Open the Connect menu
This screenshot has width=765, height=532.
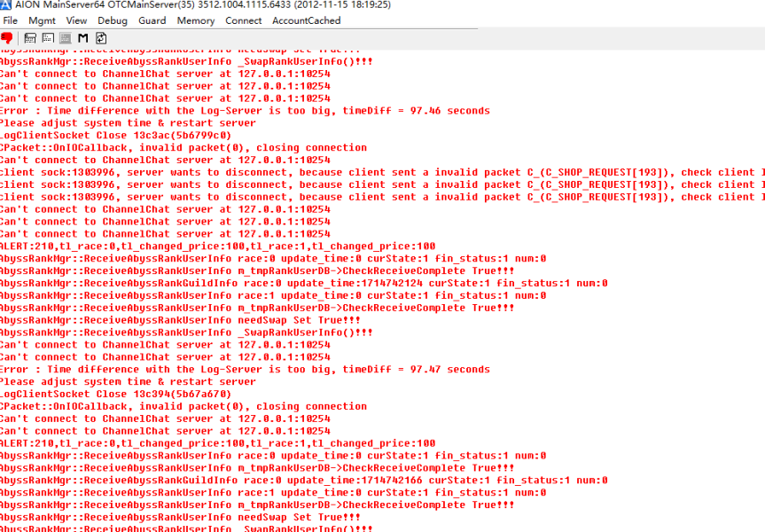243,20
